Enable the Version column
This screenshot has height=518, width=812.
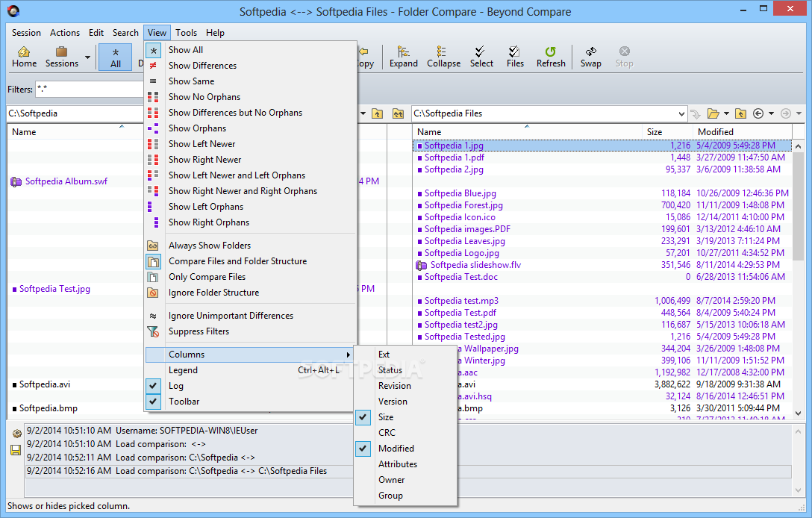tap(405, 402)
